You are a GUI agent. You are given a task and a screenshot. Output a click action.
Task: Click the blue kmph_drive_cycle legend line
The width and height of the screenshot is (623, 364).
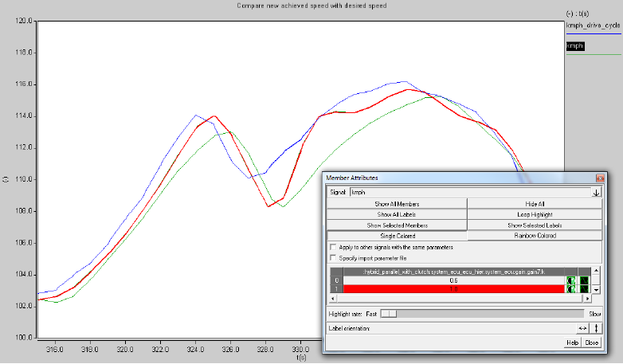coord(594,33)
